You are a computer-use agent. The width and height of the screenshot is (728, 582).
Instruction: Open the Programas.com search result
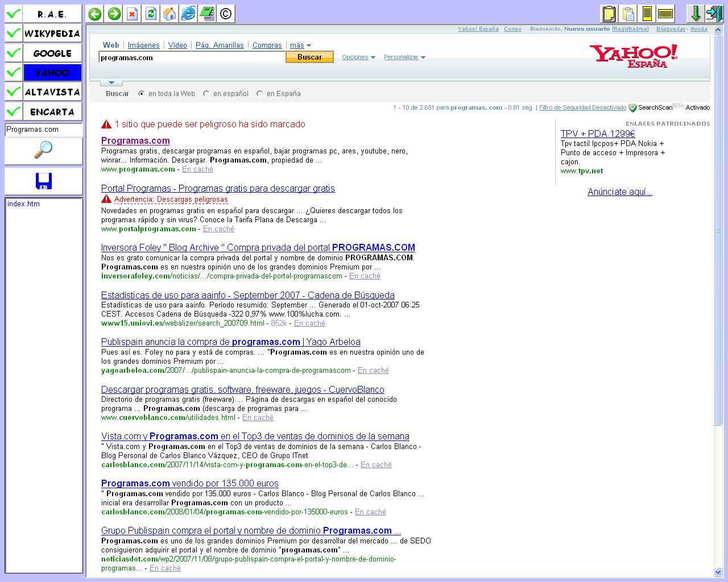coord(135,140)
